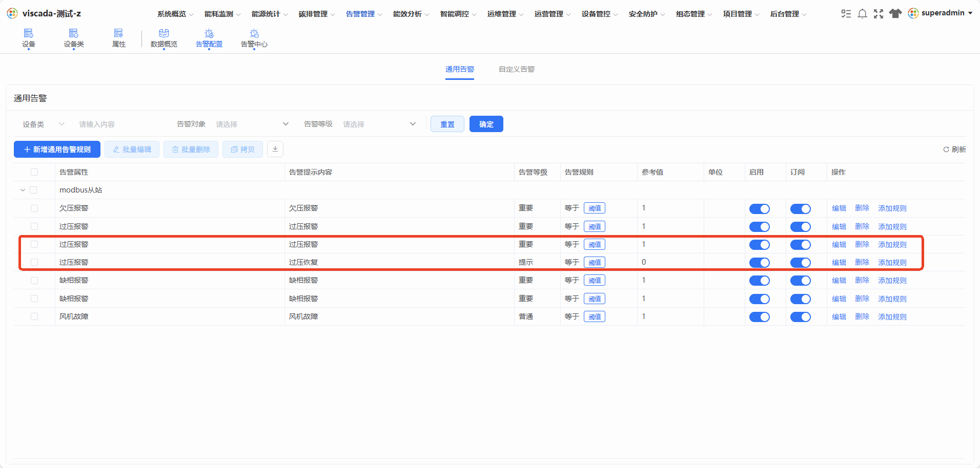Click 添加规则 link for 过压恢复 row
This screenshot has width=980, height=468.
click(892, 262)
